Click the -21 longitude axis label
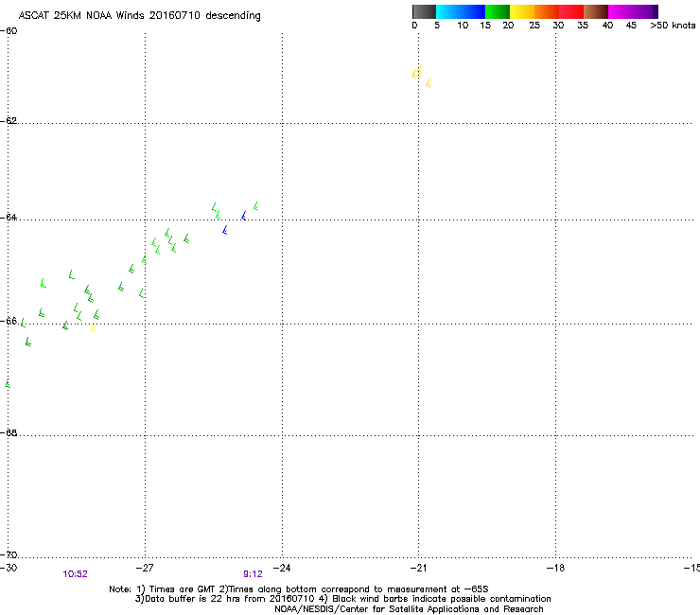Viewport: 700px width, 615px height. pyautogui.click(x=418, y=568)
